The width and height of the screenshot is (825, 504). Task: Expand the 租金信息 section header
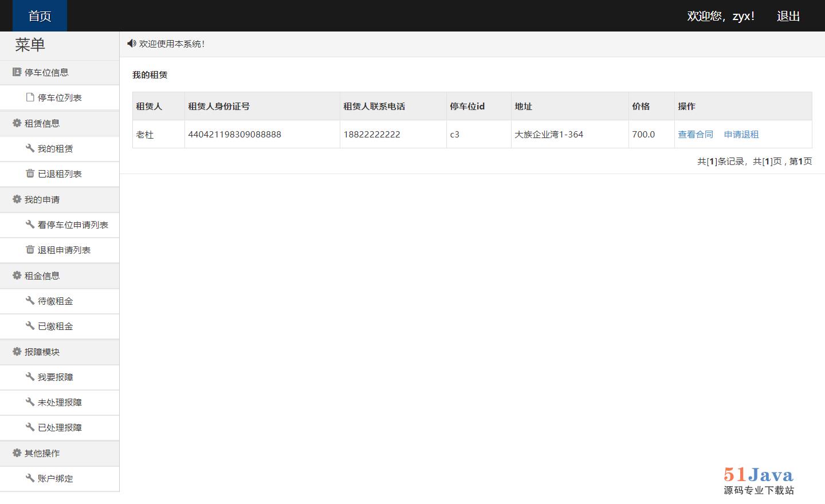point(42,275)
